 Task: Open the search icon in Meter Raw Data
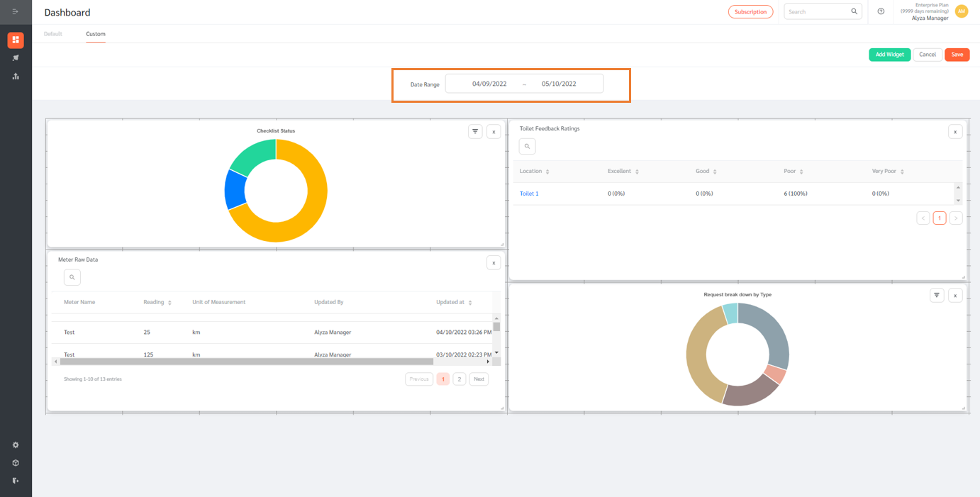point(72,277)
